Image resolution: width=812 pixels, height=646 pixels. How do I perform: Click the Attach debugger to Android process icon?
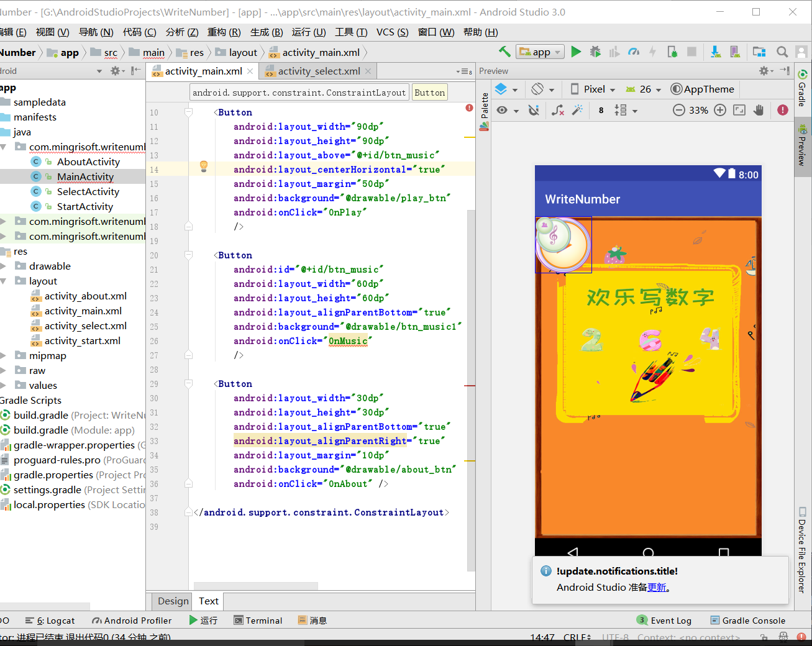coord(672,52)
